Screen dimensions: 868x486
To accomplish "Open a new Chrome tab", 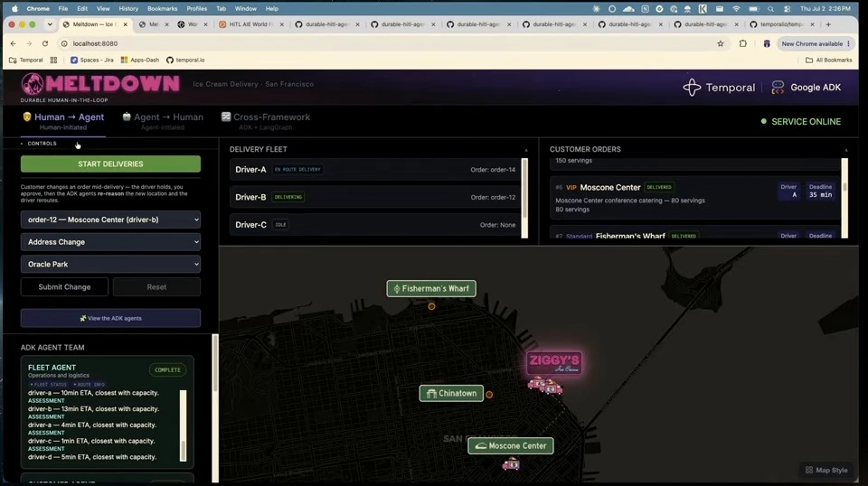I will point(828,24).
